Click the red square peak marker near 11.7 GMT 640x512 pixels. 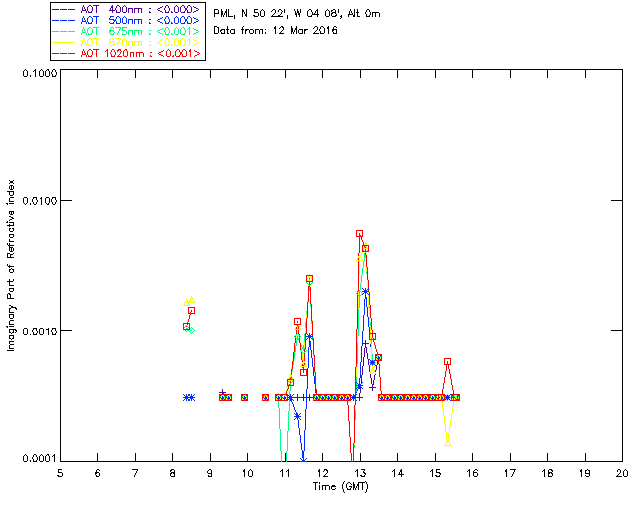(x=309, y=278)
